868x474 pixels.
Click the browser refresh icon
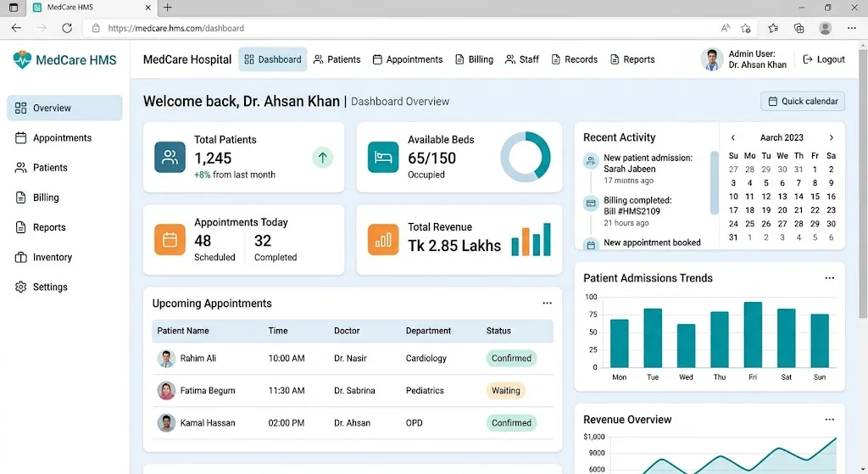click(x=67, y=28)
